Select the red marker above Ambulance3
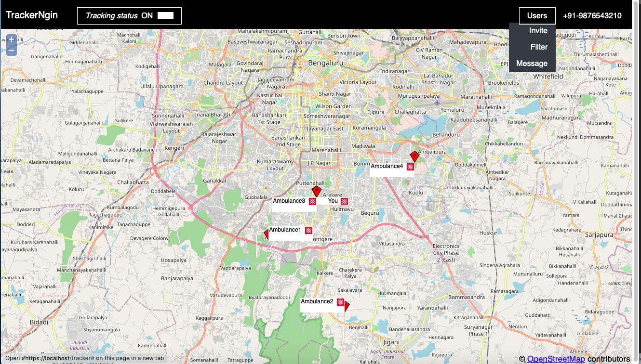The image size is (641, 364). [x=317, y=191]
